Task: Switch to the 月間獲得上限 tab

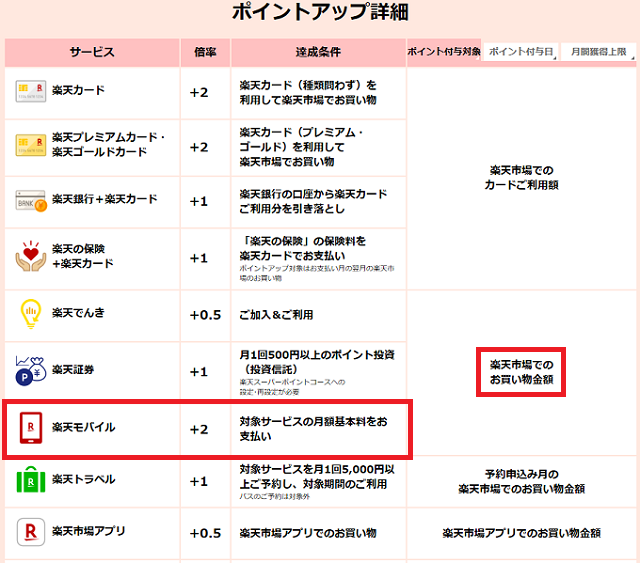Action: [598, 52]
